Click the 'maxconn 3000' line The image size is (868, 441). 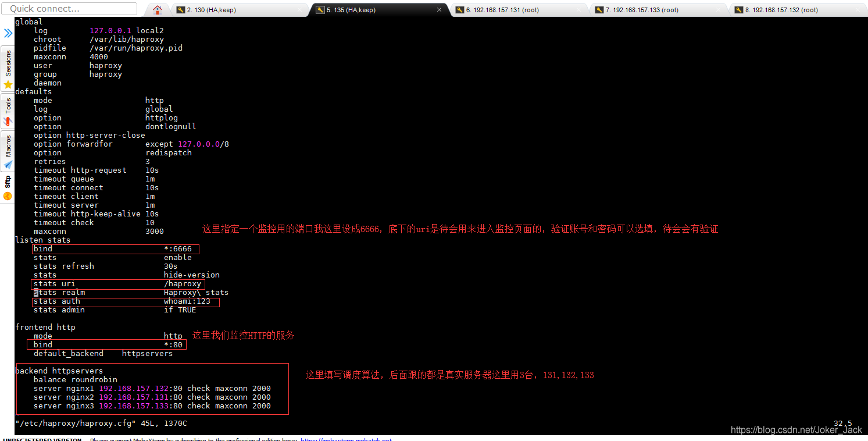point(99,231)
